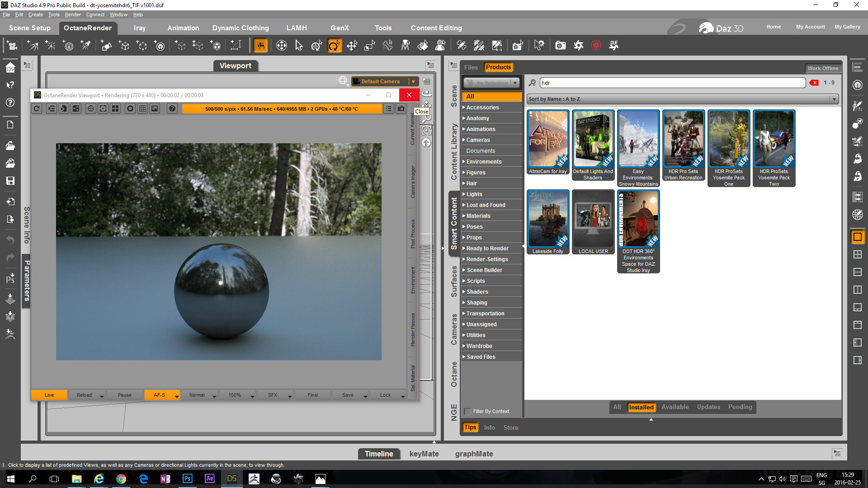Click the Pause button in Octane viewport
The width and height of the screenshot is (868, 488).
tap(124, 395)
